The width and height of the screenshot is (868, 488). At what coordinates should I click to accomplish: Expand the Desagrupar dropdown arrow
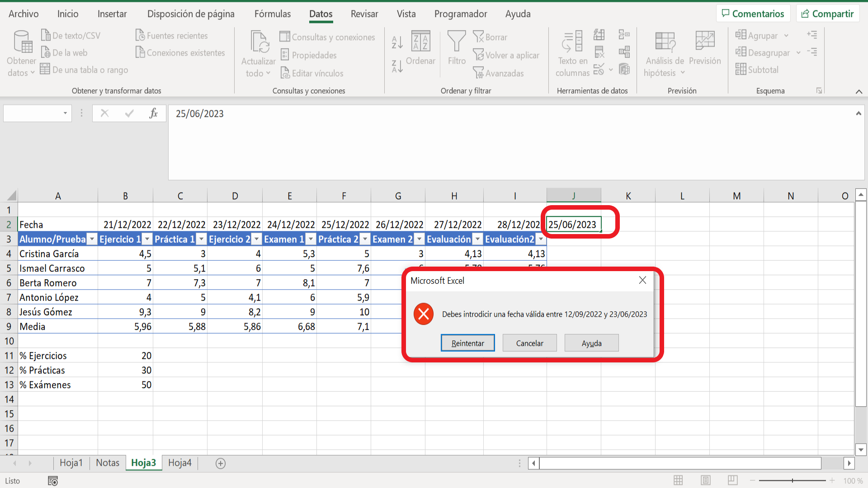(798, 53)
